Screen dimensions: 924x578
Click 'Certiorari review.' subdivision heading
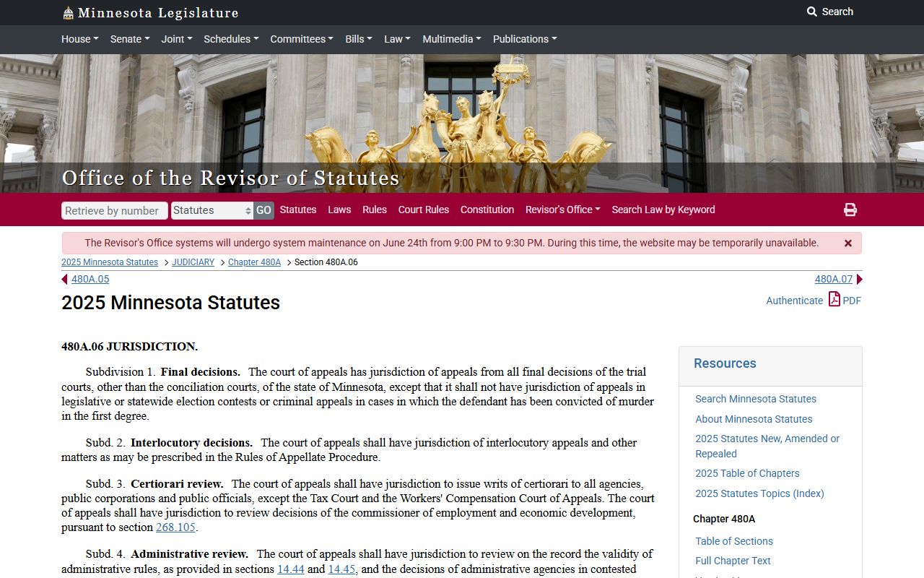pos(177,483)
